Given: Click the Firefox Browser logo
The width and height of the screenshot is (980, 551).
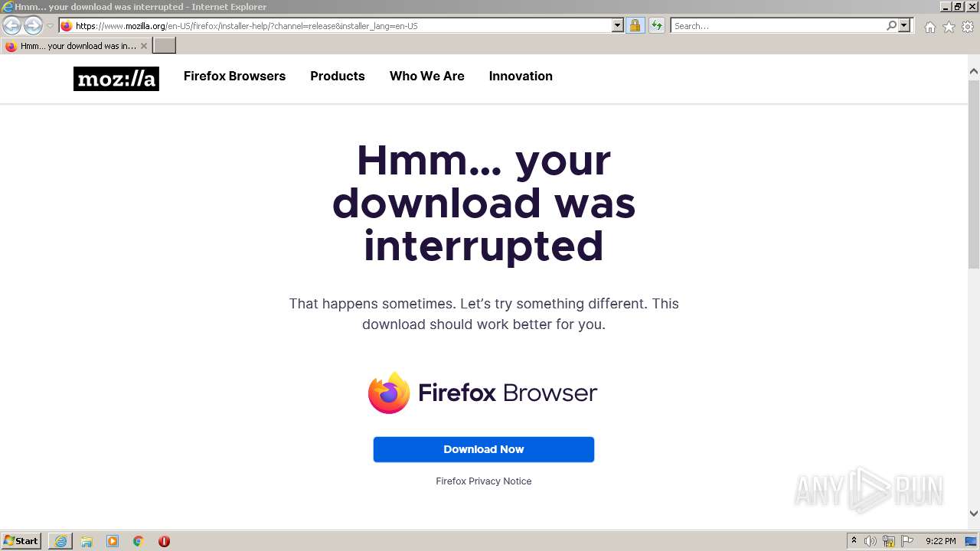Looking at the screenshot, I should (x=483, y=393).
